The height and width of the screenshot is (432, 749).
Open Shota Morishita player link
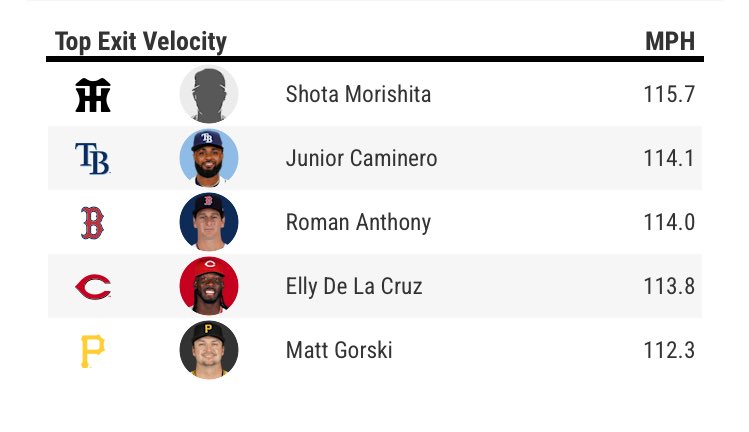(358, 95)
